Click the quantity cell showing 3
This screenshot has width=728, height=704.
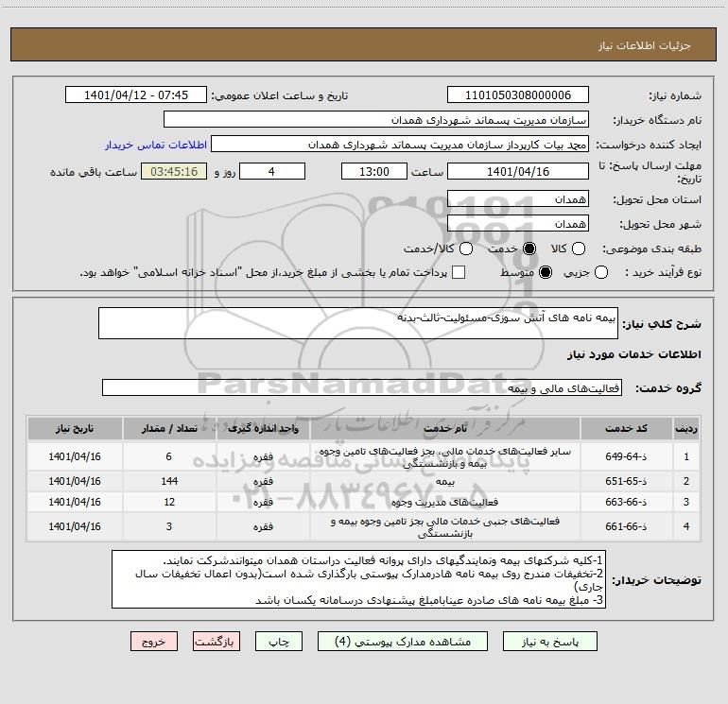coord(169,526)
